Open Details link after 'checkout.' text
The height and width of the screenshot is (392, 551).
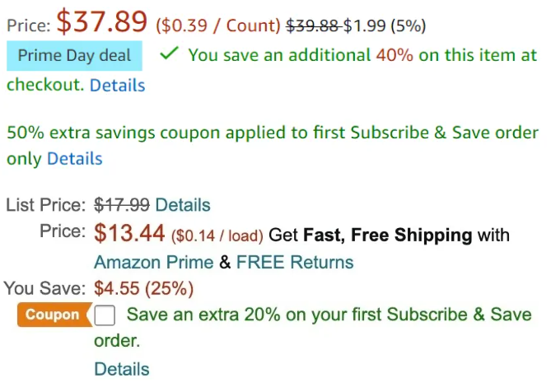[117, 86]
